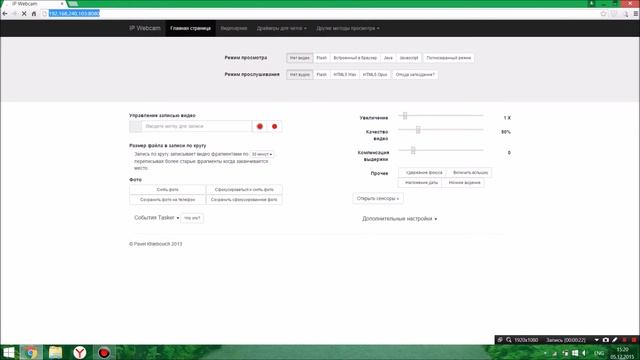
Task: Click 'Сохранить сфокусированное фото' button
Action: (244, 200)
